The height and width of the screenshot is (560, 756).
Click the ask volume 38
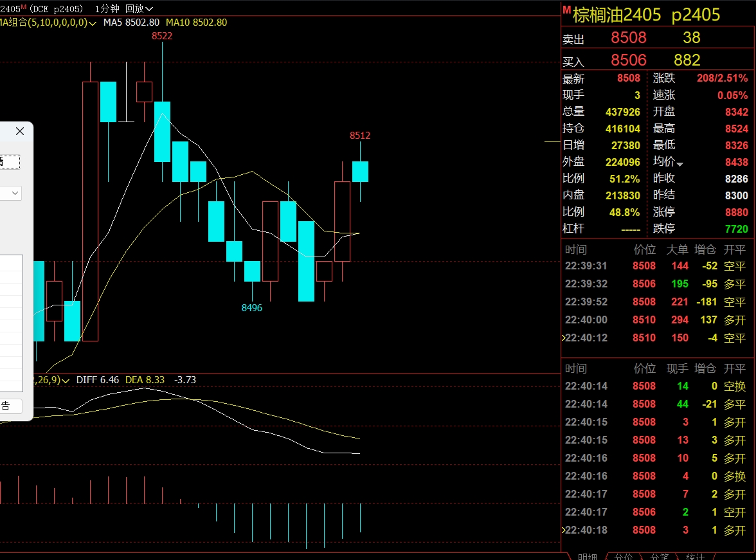click(692, 38)
